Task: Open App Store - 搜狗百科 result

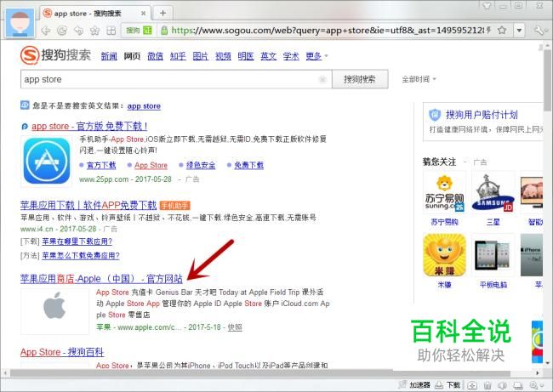Action: pos(62,352)
